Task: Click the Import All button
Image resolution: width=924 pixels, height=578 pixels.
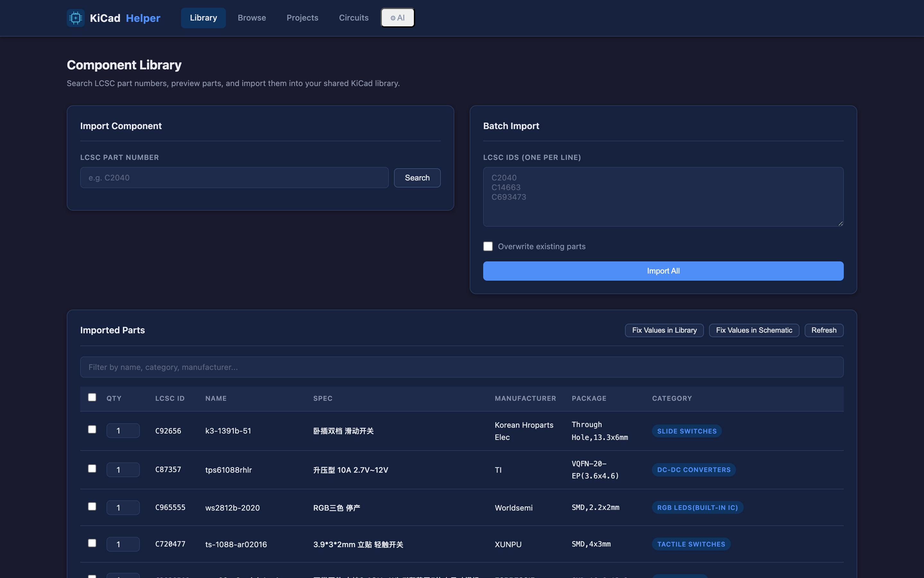Action: coord(663,271)
